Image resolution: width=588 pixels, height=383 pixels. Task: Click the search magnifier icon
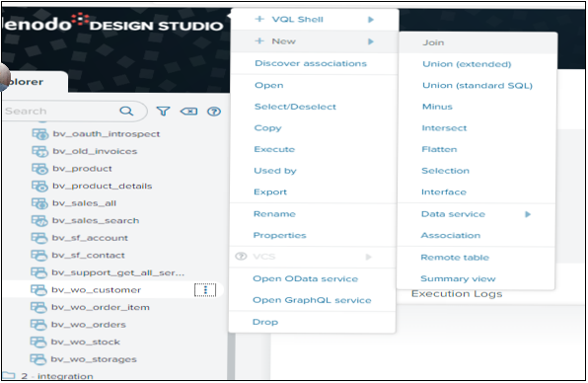[x=126, y=111]
